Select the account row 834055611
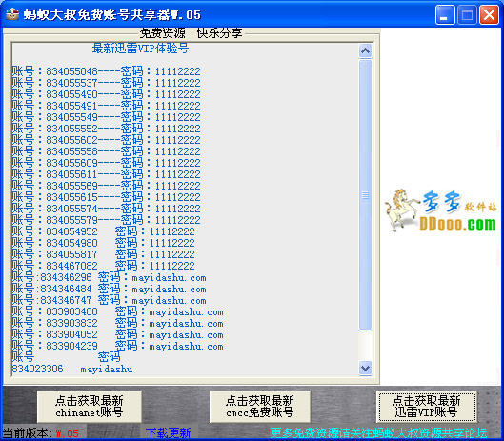The width and height of the screenshot is (504, 441). 107,174
